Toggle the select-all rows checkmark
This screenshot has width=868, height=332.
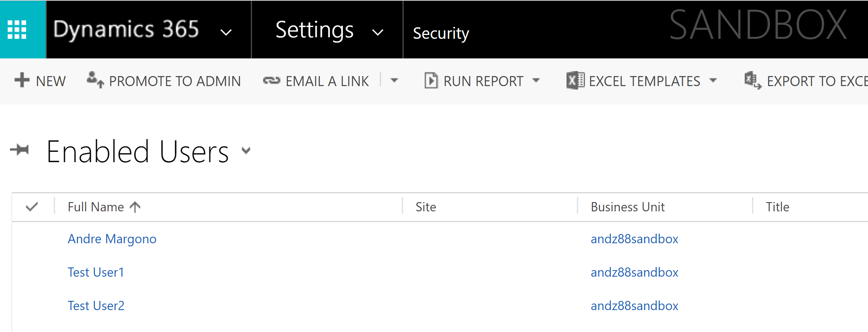click(x=32, y=207)
